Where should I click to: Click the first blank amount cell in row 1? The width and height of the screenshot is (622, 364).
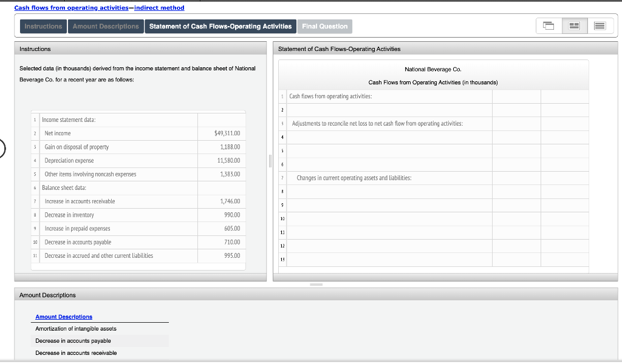(515, 95)
